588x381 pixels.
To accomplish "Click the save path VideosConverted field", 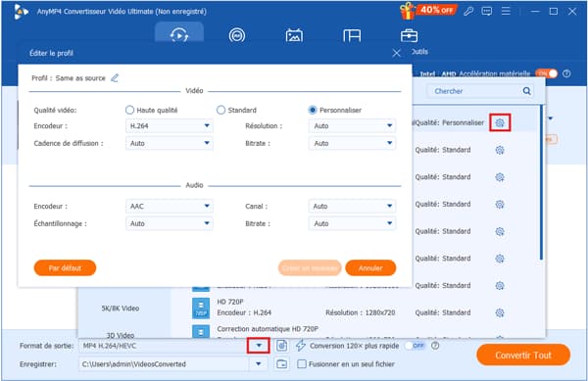I will (165, 363).
